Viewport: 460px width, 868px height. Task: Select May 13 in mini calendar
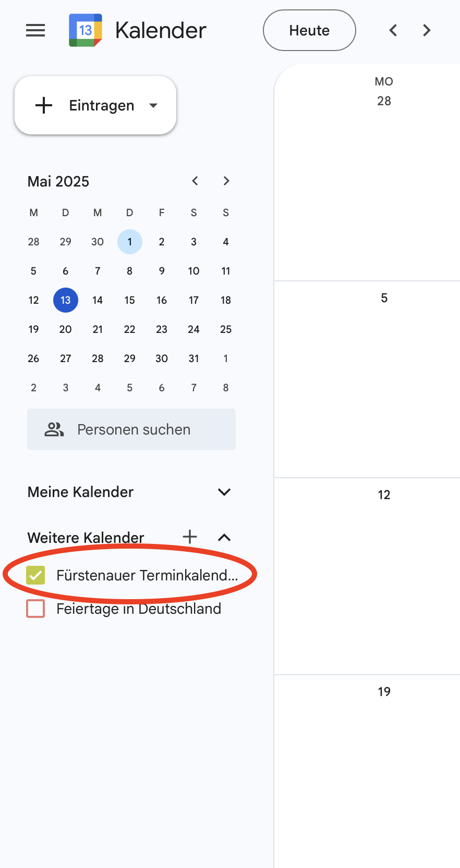66,300
